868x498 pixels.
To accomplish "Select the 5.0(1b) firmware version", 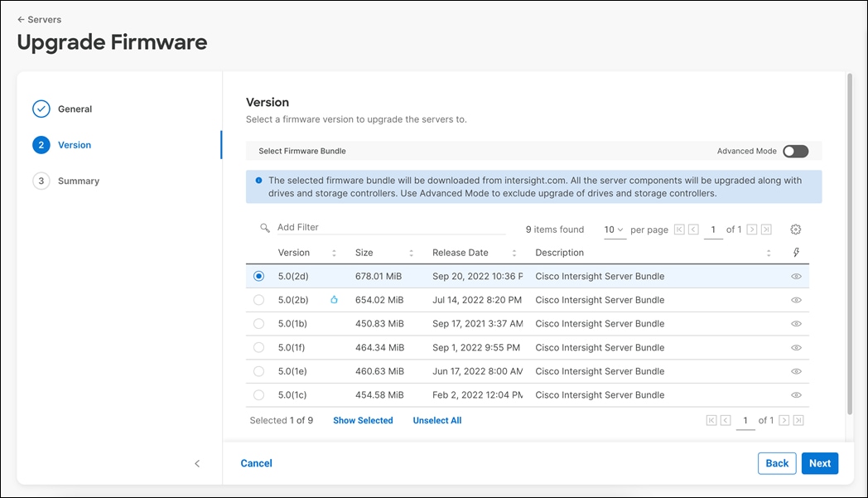I will point(258,323).
